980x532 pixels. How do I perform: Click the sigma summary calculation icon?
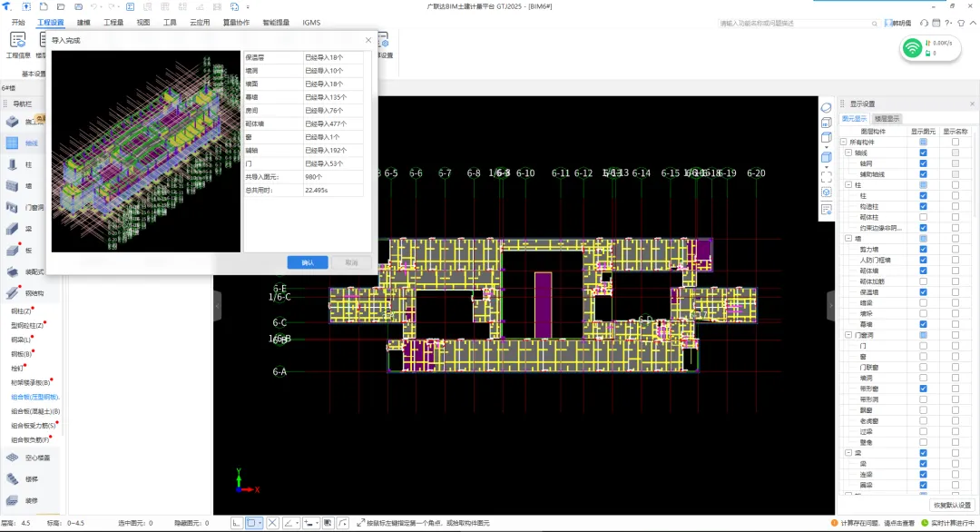point(130,6)
